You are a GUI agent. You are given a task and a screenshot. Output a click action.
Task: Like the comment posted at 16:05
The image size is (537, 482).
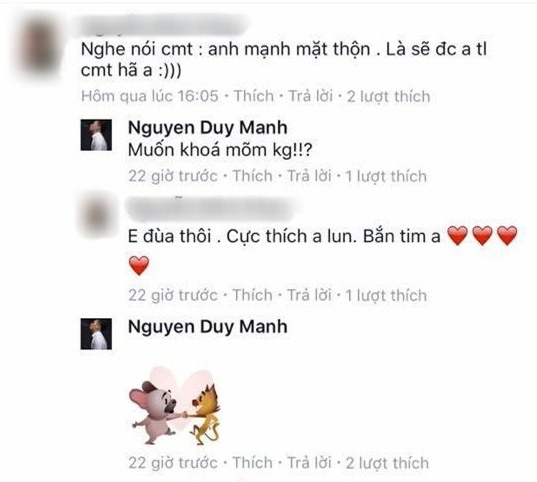pyautogui.click(x=254, y=96)
